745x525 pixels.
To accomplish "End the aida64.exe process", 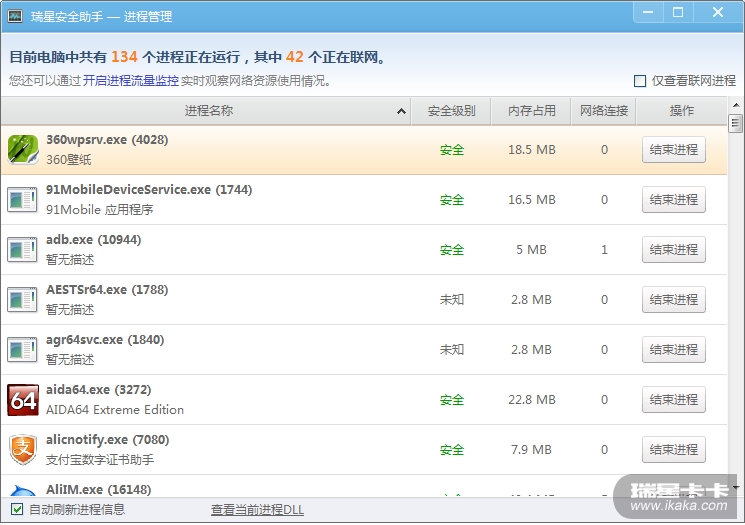I will (x=674, y=400).
